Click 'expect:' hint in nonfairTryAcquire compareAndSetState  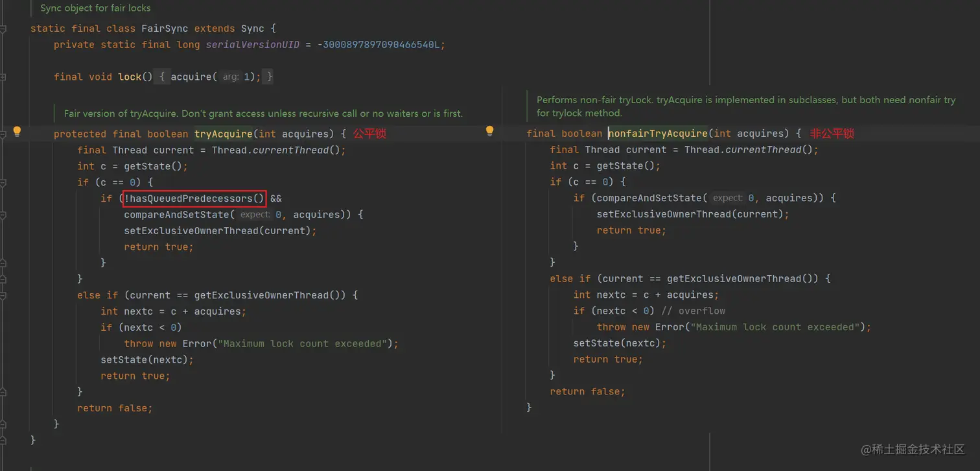727,199
